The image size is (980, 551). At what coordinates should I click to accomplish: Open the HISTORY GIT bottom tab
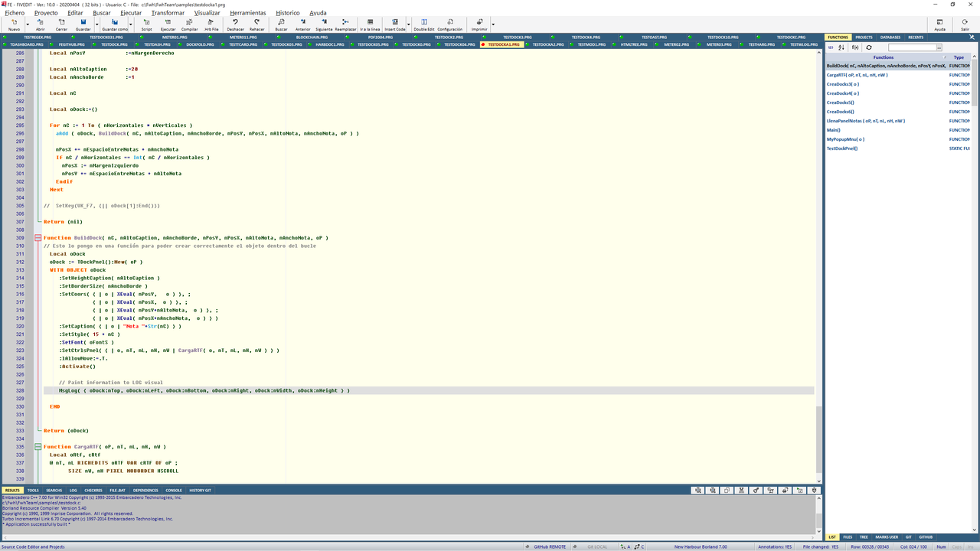tap(200, 490)
